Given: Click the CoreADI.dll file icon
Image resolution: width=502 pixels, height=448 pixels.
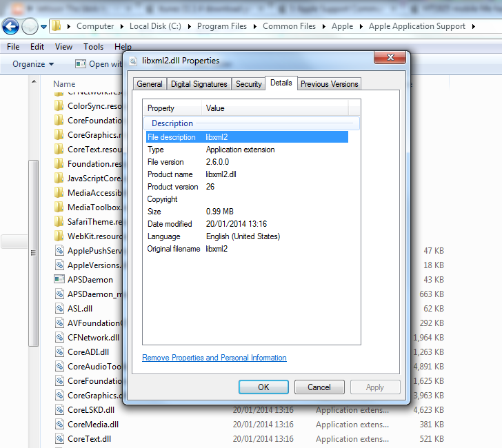Looking at the screenshot, I should (x=59, y=352).
